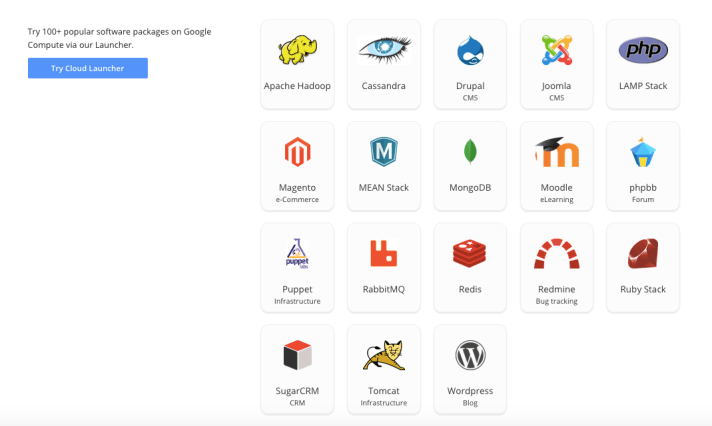Click the Tomcat name text
The width and height of the screenshot is (712, 426).
(x=384, y=391)
